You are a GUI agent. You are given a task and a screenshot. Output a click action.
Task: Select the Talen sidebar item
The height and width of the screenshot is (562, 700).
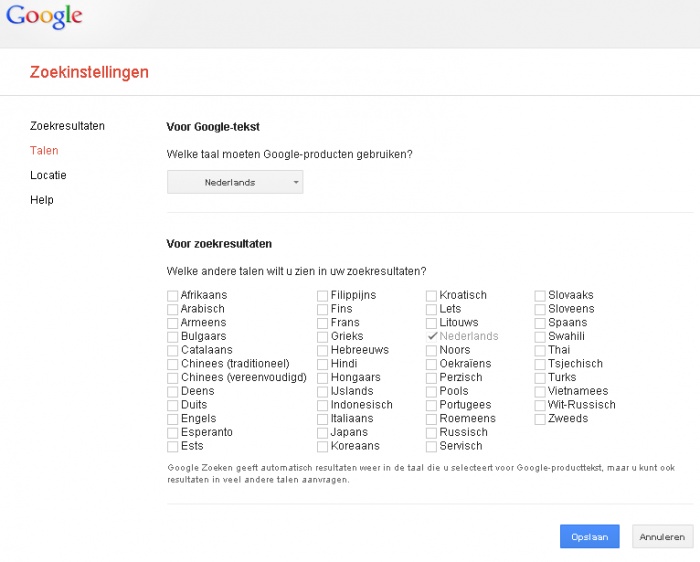(x=44, y=151)
